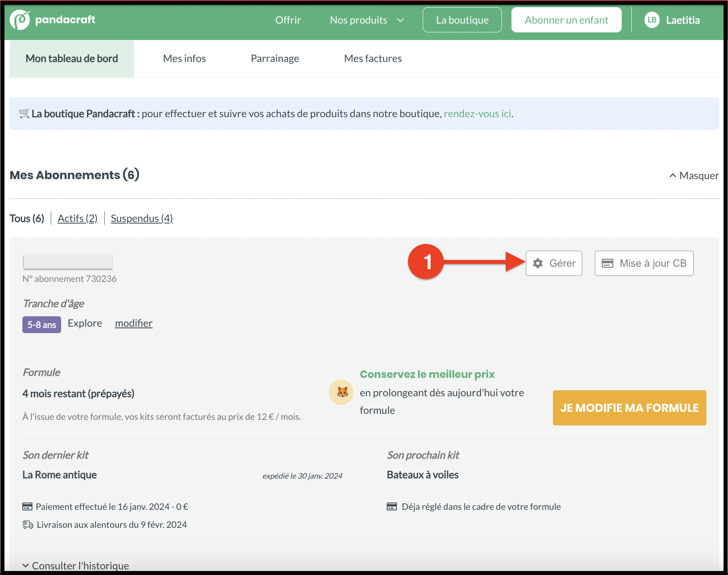This screenshot has width=728, height=575.
Task: Click the fox emoji icon
Action: 342,392
